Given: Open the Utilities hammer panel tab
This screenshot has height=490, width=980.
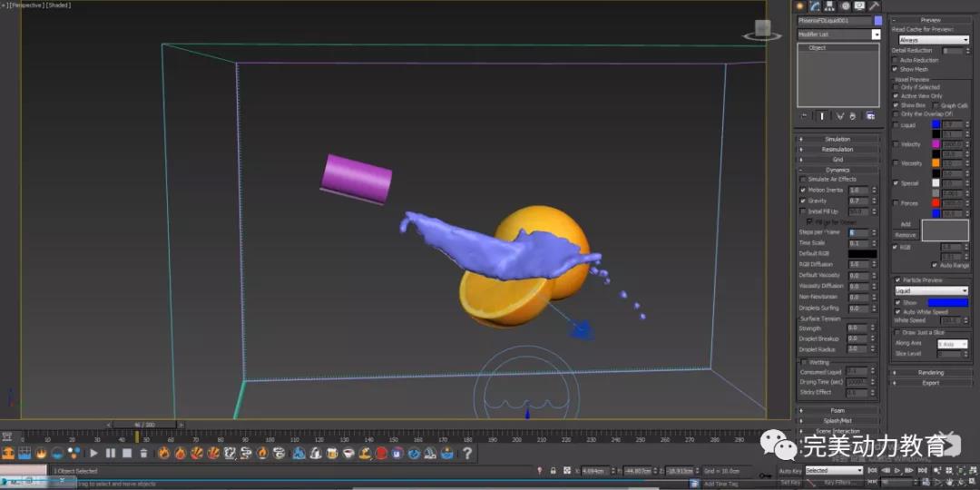Looking at the screenshot, I should pyautogui.click(x=875, y=5).
